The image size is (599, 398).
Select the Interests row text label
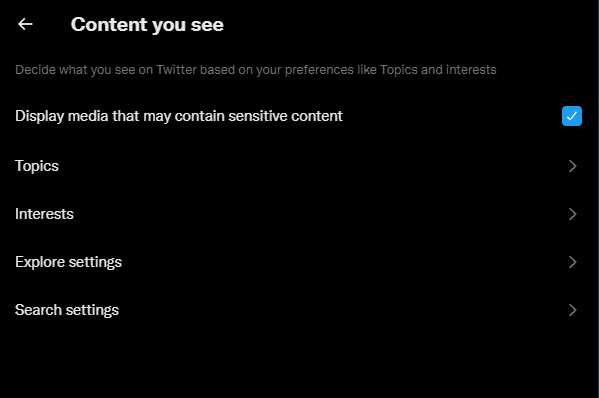pos(44,214)
